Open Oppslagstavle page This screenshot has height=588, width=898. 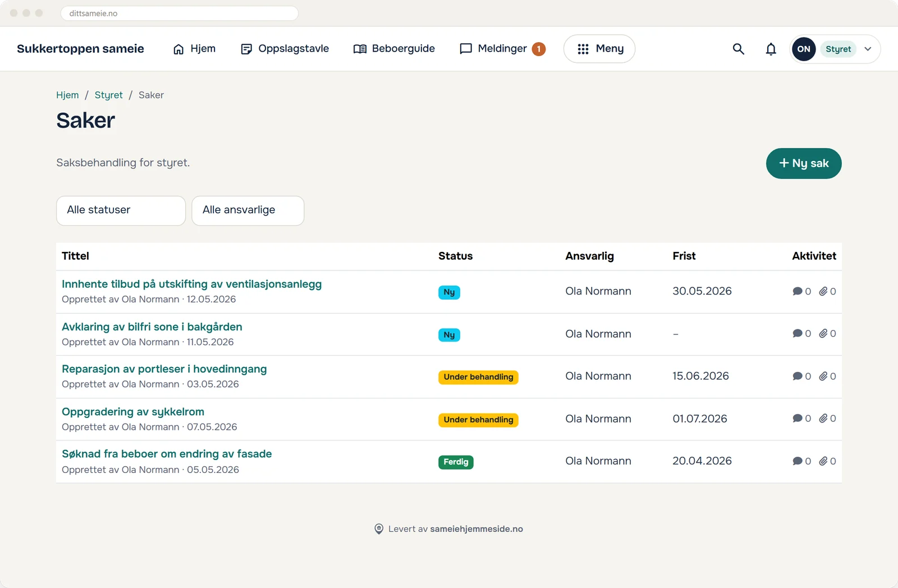click(285, 49)
